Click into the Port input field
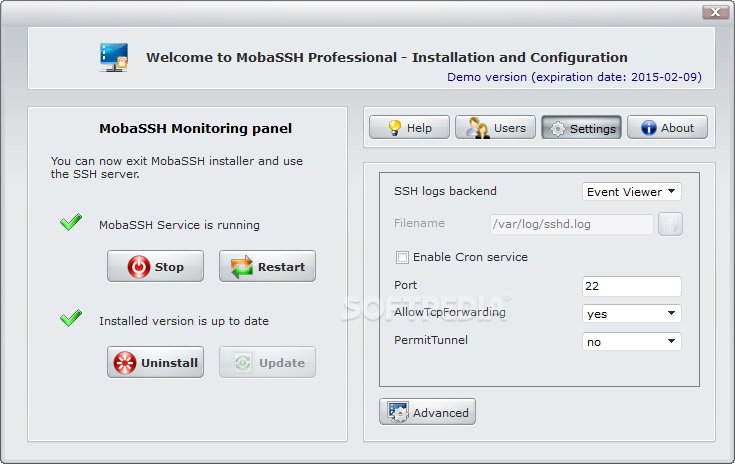Screen dimensions: 735x464 pos(631,286)
